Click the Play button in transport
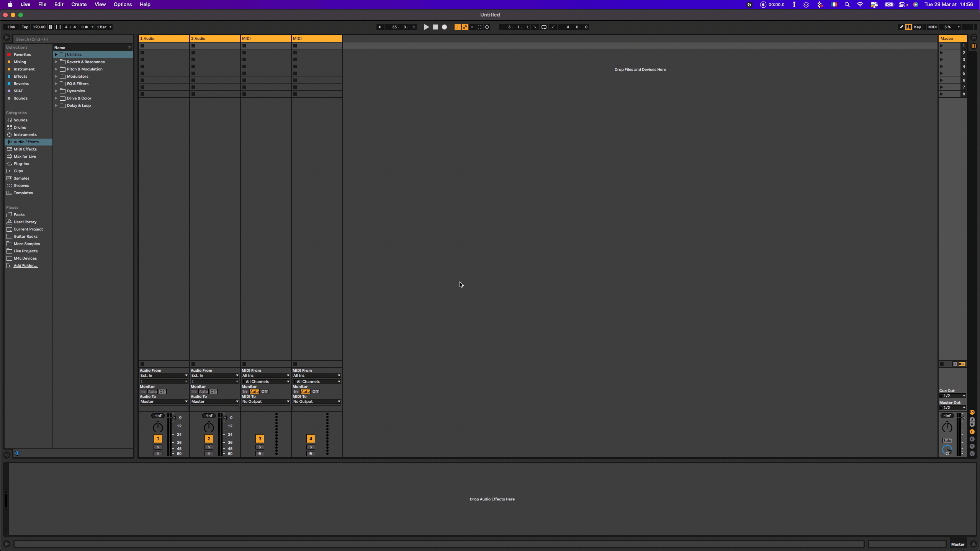The width and height of the screenshot is (980, 551). (426, 27)
